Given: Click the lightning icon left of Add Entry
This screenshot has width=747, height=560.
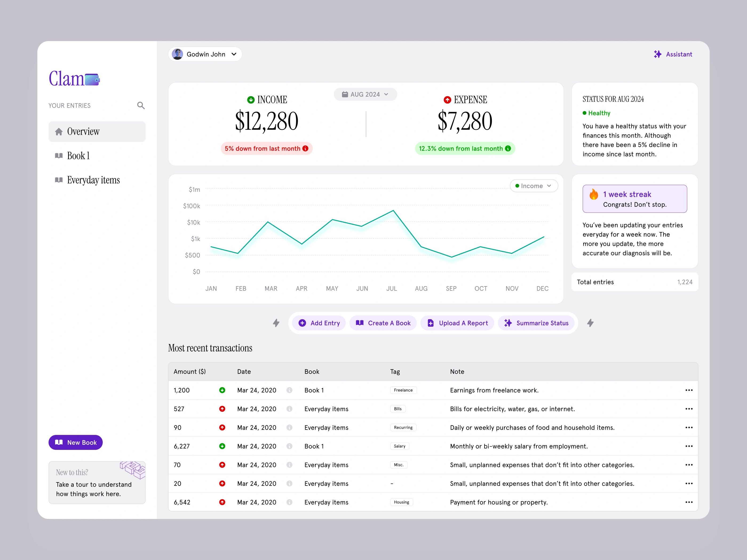Looking at the screenshot, I should [x=276, y=323].
